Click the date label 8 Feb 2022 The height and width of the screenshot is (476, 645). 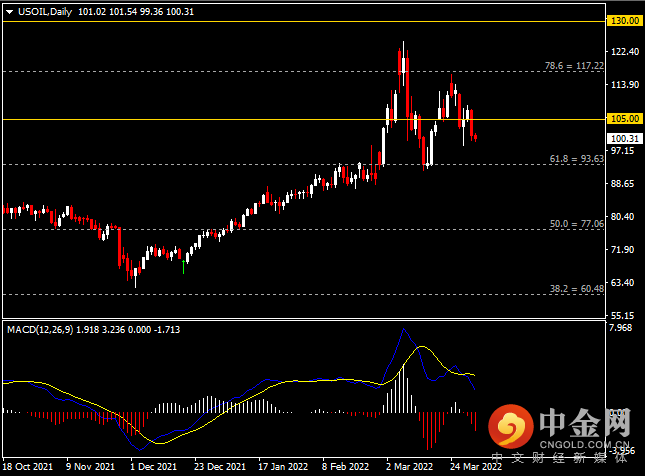[x=346, y=467]
